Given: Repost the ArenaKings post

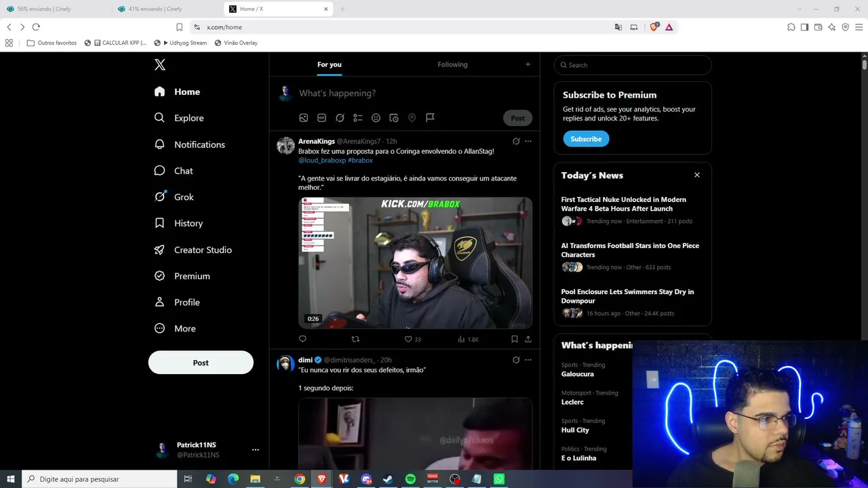Looking at the screenshot, I should click(x=355, y=339).
